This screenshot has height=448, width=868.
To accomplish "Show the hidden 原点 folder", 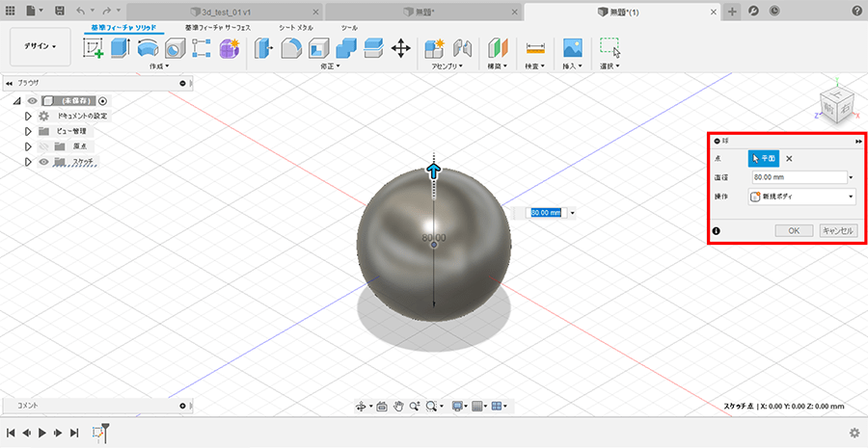I will pyautogui.click(x=43, y=146).
